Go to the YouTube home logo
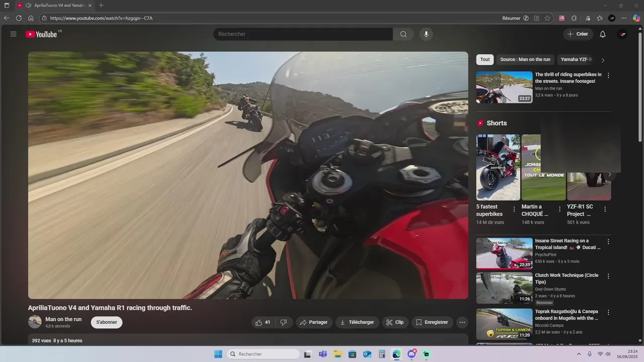644x362 pixels. (x=42, y=34)
